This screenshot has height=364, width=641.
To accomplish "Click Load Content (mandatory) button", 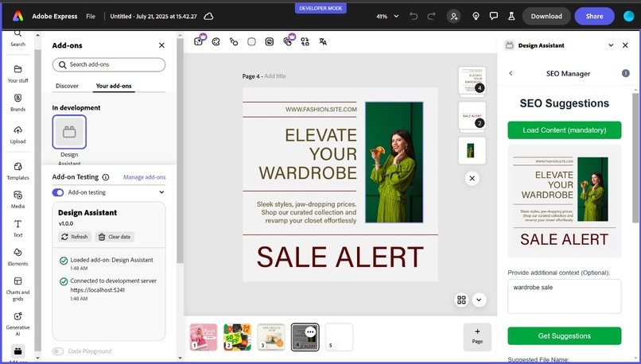I will click(x=564, y=130).
